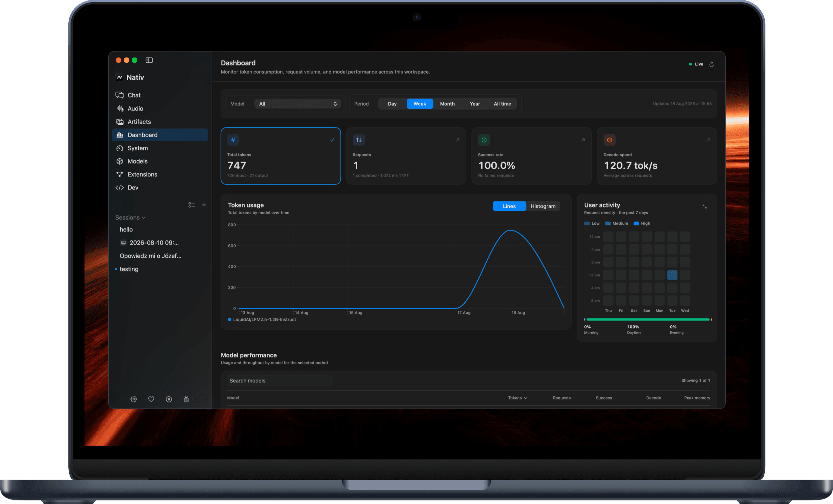The width and height of the screenshot is (833, 504).
Task: Click the Success column header
Action: tap(604, 398)
